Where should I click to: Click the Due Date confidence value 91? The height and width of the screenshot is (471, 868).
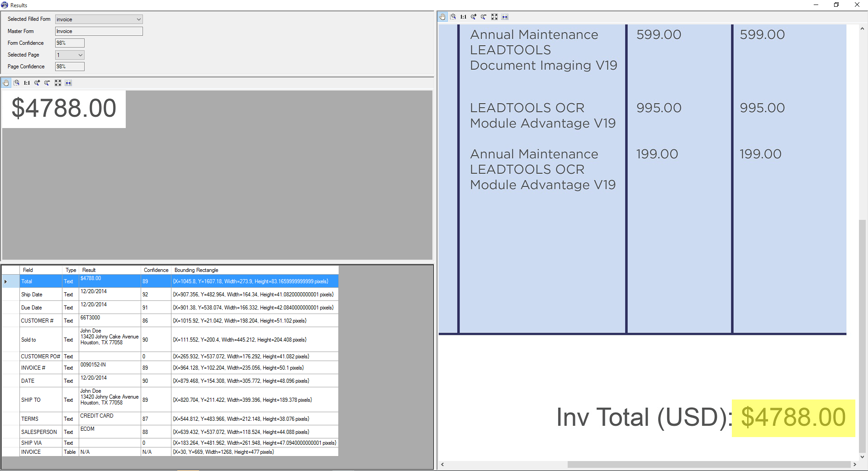[156, 308]
